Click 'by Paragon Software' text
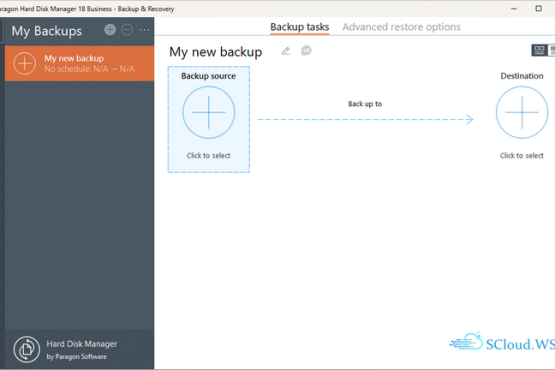 tap(76, 357)
